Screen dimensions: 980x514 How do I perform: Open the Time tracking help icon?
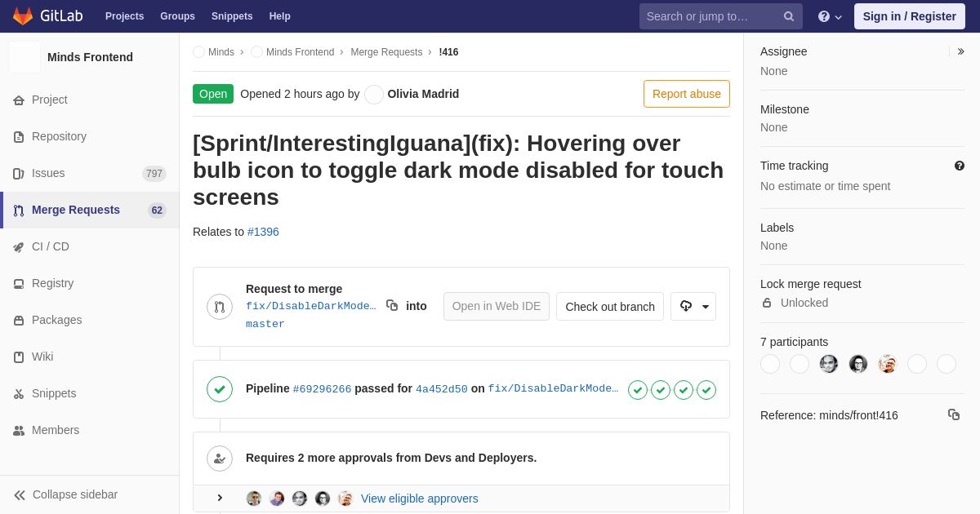960,166
